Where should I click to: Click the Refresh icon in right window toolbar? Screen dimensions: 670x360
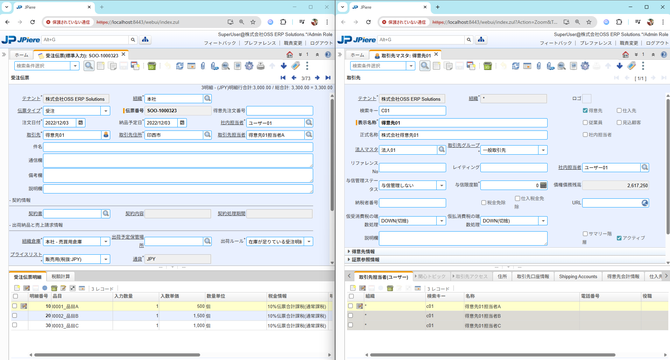point(515,66)
